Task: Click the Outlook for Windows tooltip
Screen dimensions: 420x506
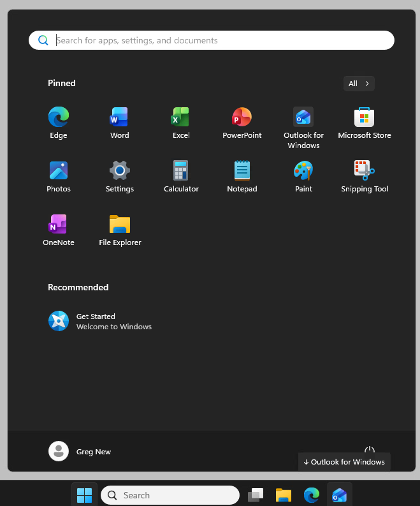Action: [x=344, y=462]
